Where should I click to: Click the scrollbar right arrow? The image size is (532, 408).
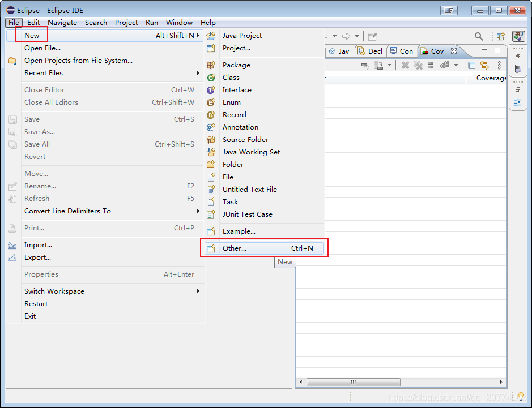[x=501, y=382]
